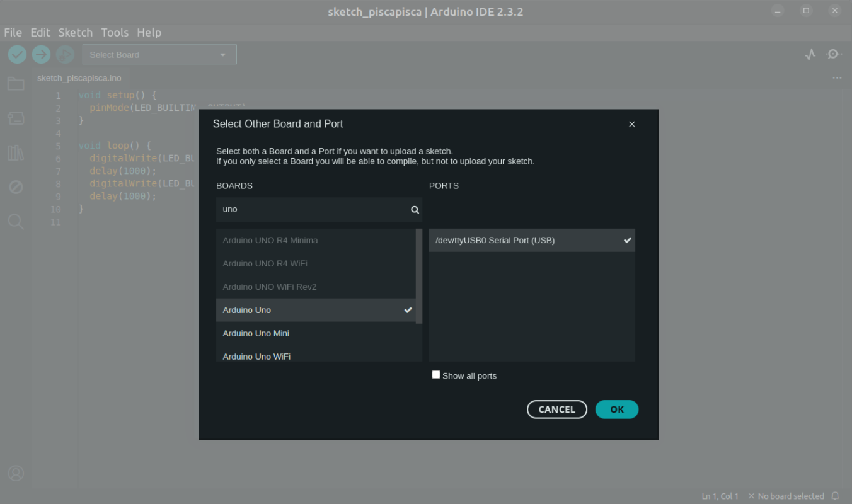Click the Upload arrow icon
Image resolution: width=852 pixels, height=504 pixels.
(x=41, y=55)
